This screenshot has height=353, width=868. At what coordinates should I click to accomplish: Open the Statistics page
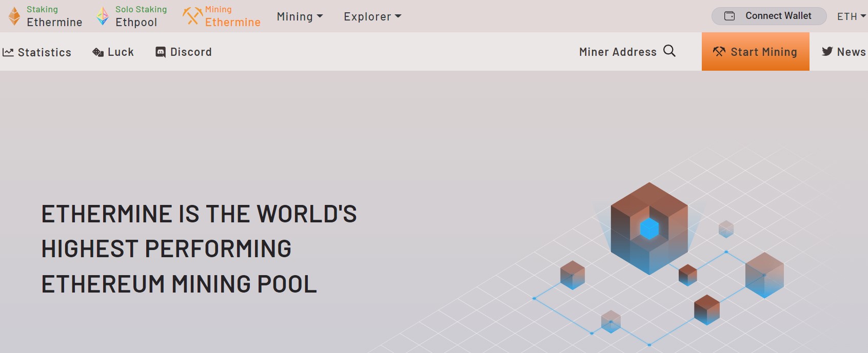coord(37,52)
